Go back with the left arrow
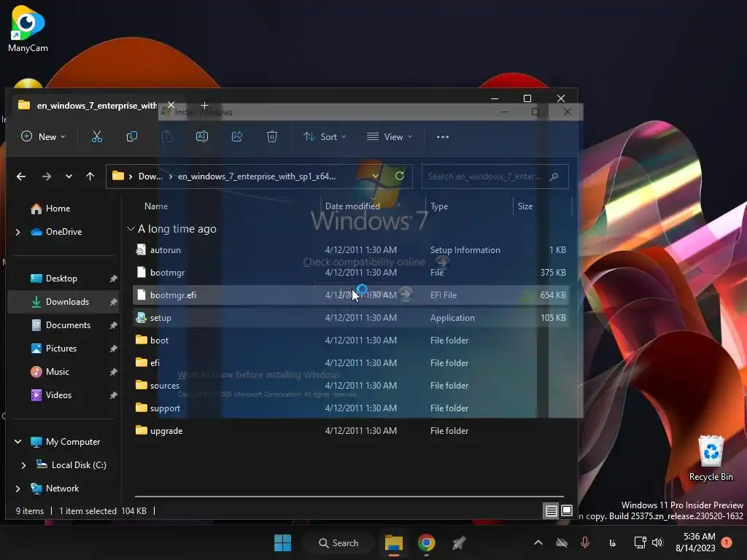 coord(21,176)
